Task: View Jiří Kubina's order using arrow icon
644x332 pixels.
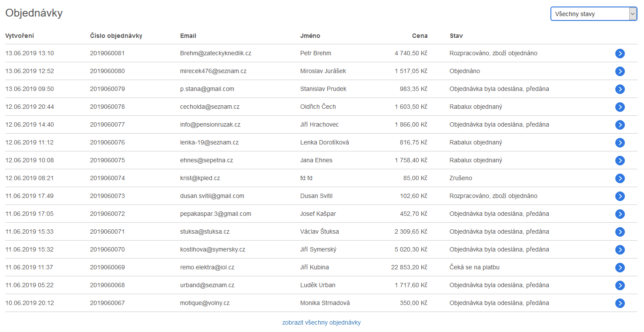Action: point(620,268)
